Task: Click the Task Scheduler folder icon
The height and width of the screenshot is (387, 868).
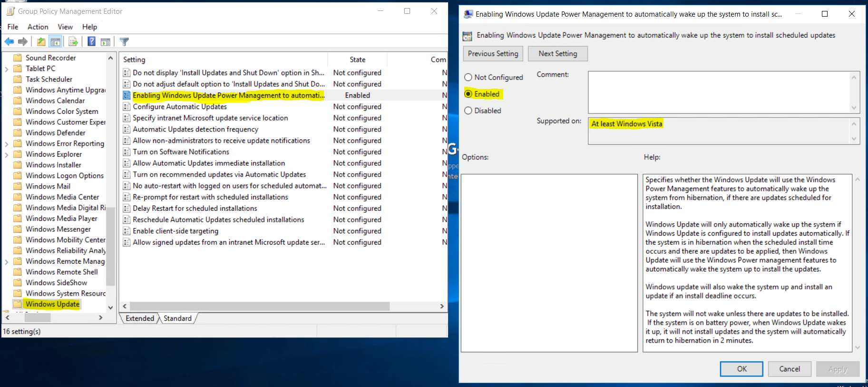Action: click(x=18, y=79)
